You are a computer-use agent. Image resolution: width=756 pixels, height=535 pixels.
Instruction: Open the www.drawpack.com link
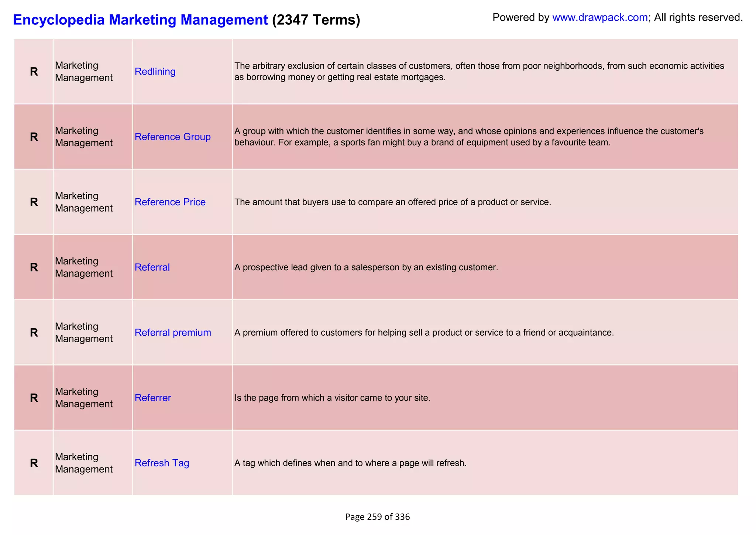click(x=600, y=17)
